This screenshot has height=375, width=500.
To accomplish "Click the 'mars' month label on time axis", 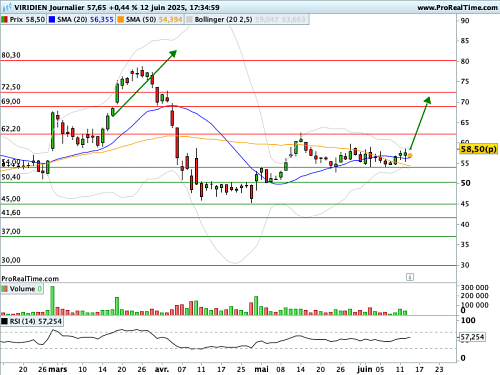I will 58,369.
